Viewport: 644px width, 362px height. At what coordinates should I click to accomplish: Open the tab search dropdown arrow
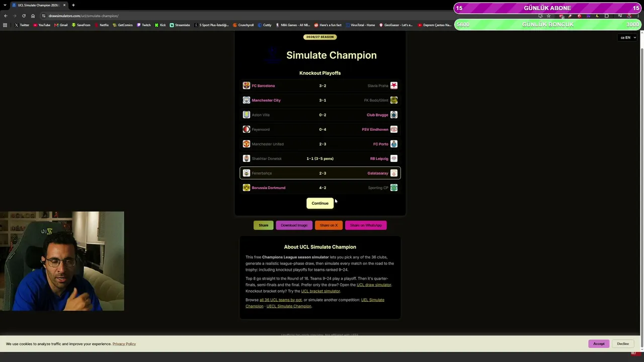(5, 5)
